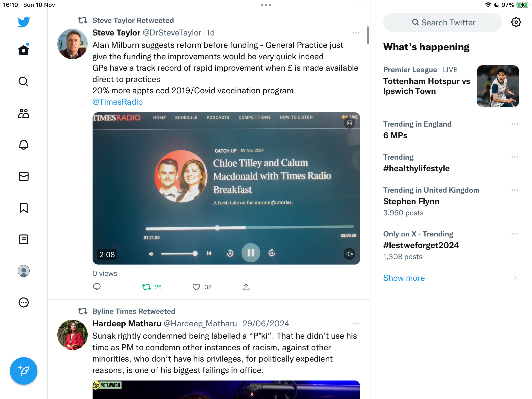
Task: Open Steve Taylor's profile name link
Action: point(116,33)
